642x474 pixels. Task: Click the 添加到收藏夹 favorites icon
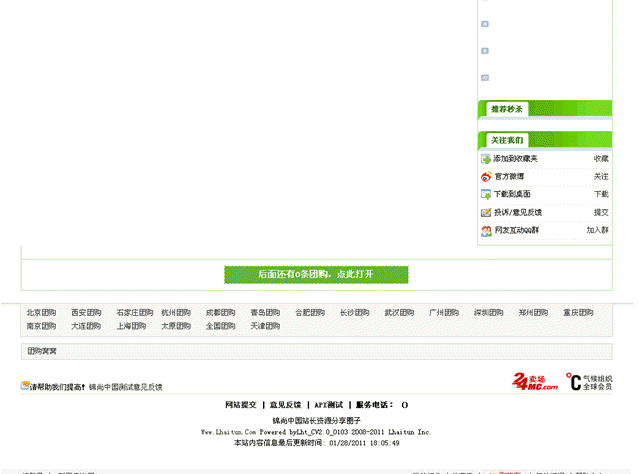coord(486,159)
